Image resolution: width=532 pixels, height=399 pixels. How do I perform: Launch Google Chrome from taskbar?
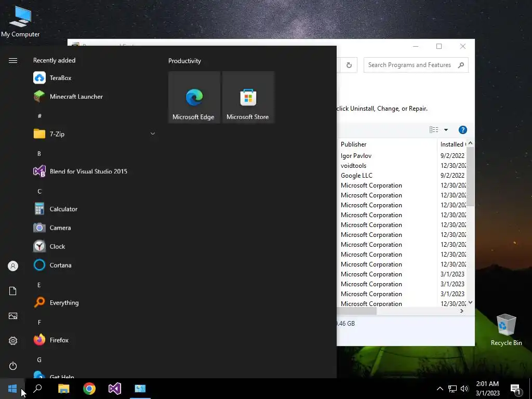pos(89,389)
